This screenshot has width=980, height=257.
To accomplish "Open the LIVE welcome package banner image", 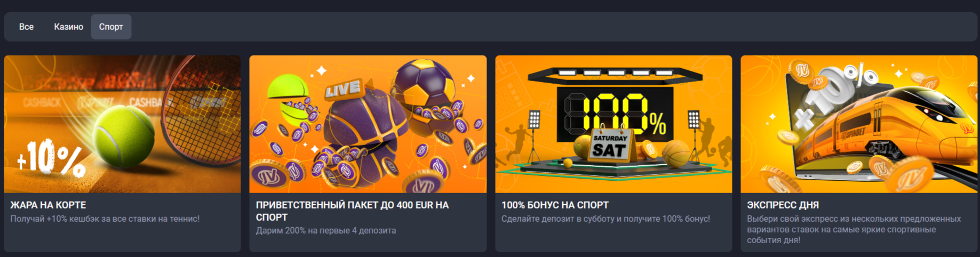I will click(x=368, y=124).
